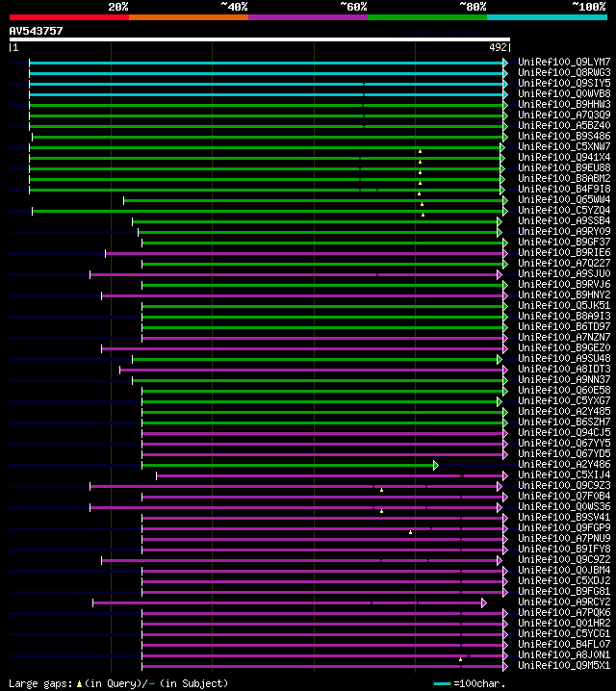Click the arrowhead ending the A9RCY2 alignment
The height and width of the screenshot is (691, 616).
(x=484, y=602)
